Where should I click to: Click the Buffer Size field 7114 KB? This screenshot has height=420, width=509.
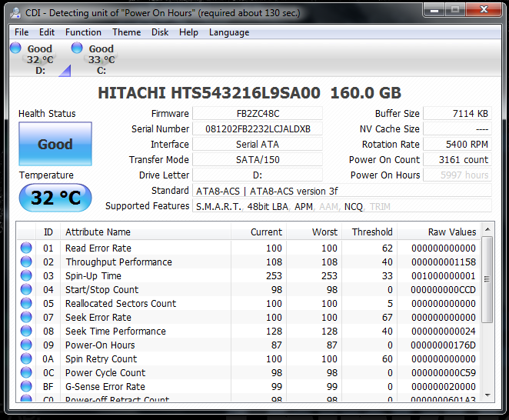click(x=457, y=113)
